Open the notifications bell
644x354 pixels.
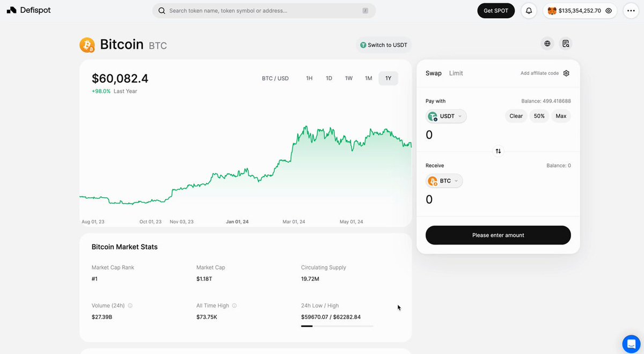pos(529,11)
